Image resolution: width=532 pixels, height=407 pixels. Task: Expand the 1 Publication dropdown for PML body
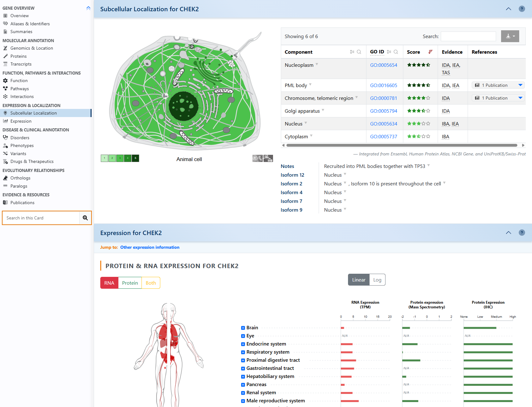point(520,85)
